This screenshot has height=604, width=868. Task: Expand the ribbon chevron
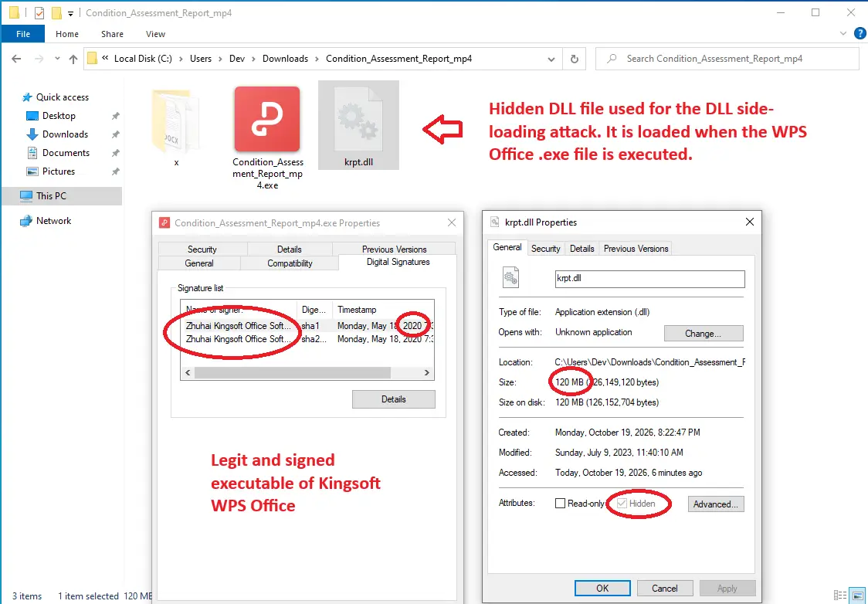pos(843,34)
